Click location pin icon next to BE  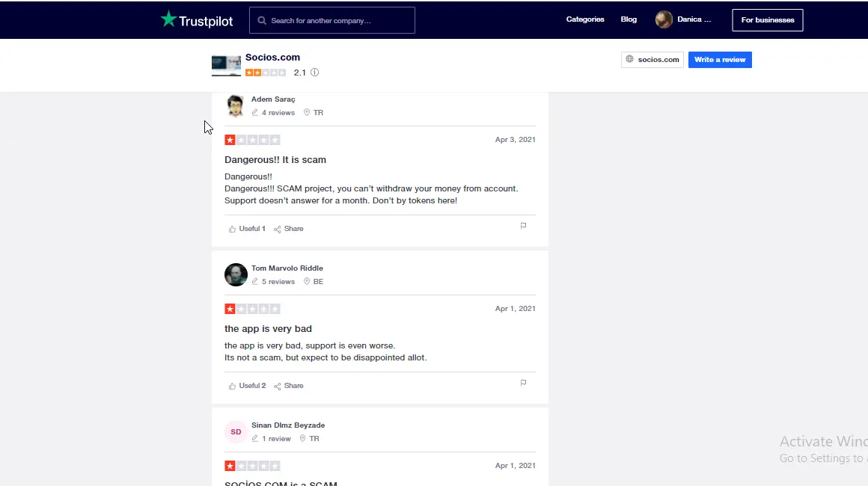click(307, 281)
